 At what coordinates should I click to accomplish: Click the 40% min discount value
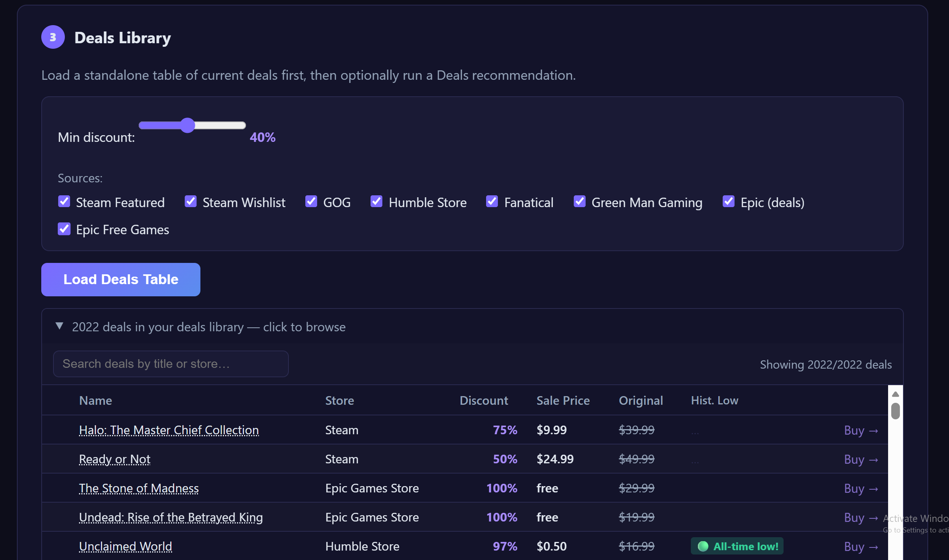pyautogui.click(x=262, y=137)
